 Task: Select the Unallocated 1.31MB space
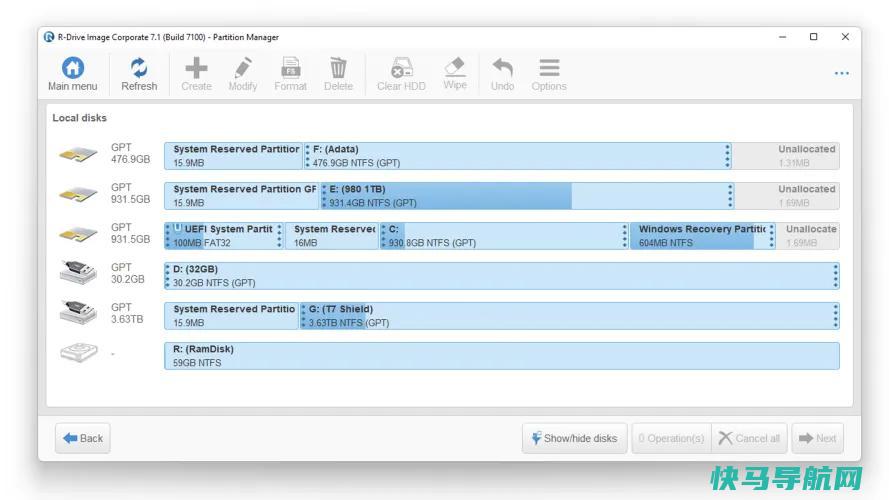click(x=786, y=156)
